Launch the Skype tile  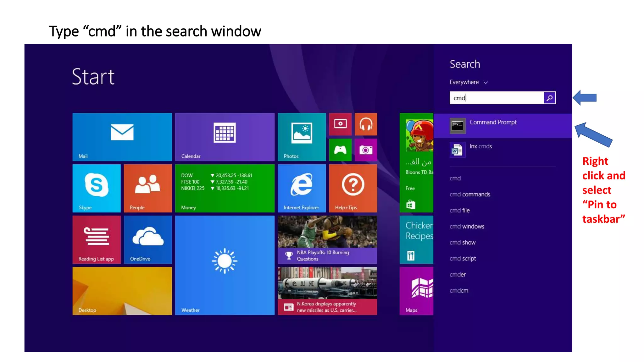pos(97,188)
